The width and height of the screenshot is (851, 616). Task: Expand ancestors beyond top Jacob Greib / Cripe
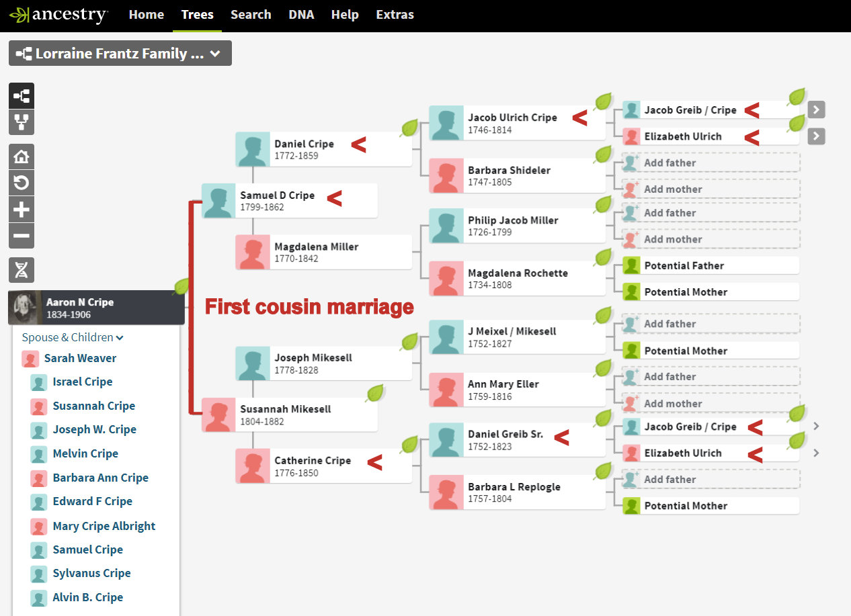(816, 109)
